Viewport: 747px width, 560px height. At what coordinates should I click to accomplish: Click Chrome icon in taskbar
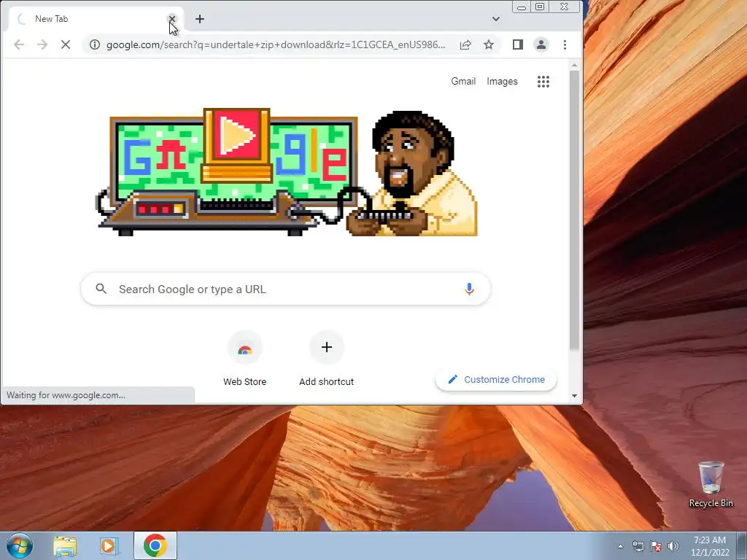155,545
